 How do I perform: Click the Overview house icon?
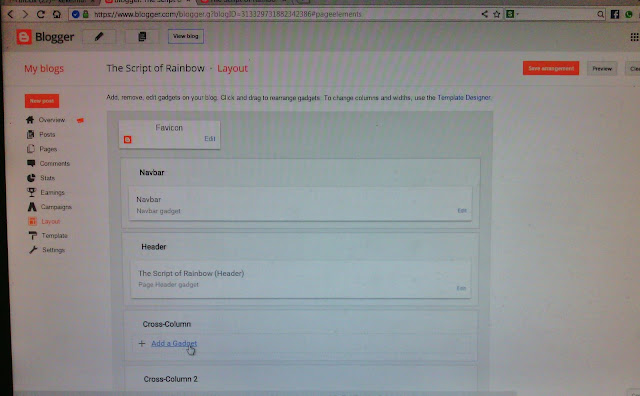click(x=30, y=120)
